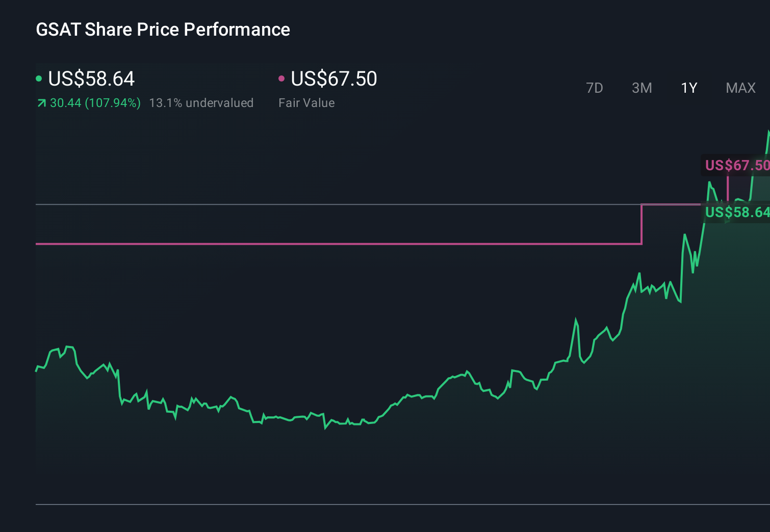Expand the Fair Value explanation
770x532 pixels.
[306, 102]
